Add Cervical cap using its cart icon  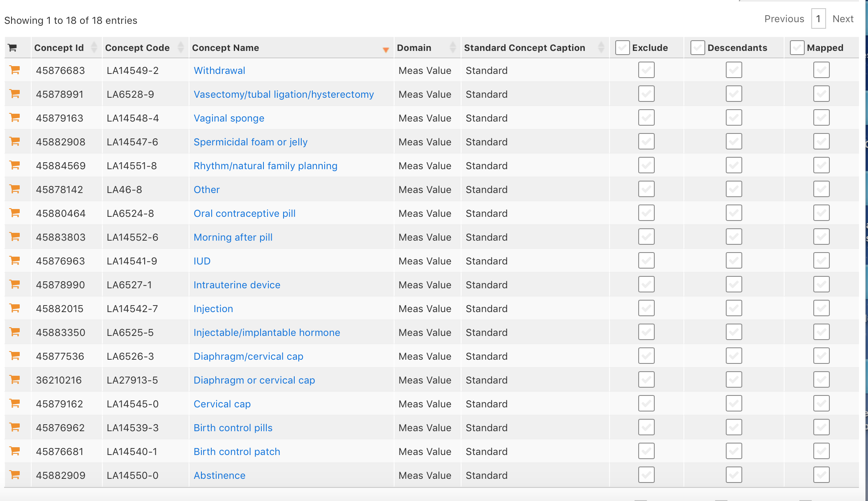click(x=15, y=404)
